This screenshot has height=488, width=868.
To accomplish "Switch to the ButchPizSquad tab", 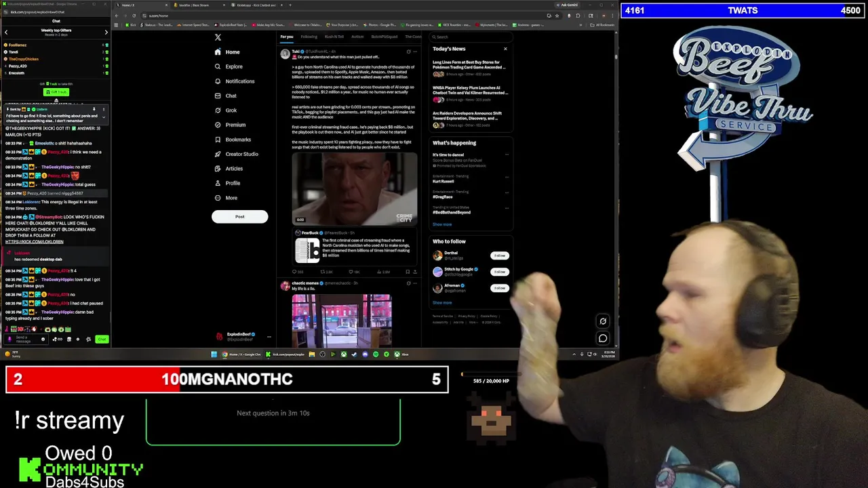I will [384, 37].
